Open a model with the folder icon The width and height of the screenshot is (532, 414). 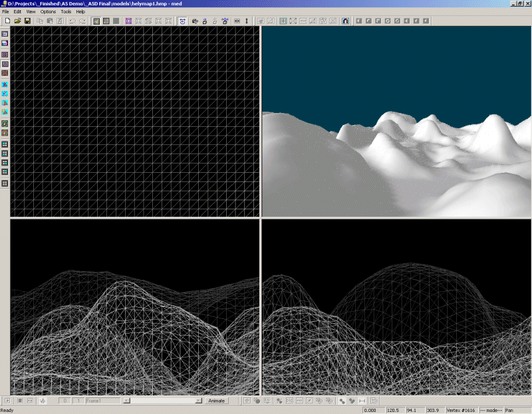17,21
